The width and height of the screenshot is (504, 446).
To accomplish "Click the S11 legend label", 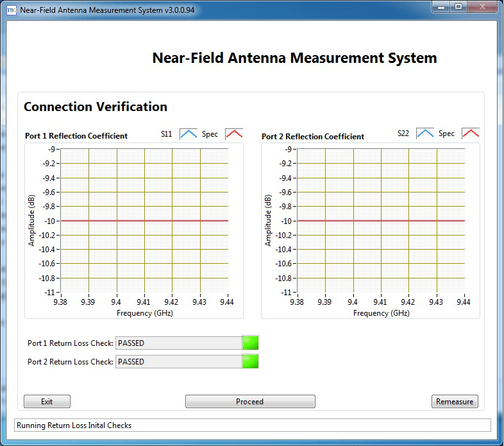I will pyautogui.click(x=167, y=134).
